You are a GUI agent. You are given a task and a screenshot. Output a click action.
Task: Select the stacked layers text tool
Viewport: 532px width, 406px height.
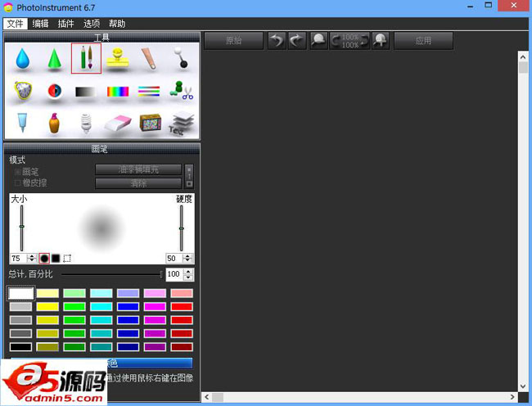(x=182, y=123)
